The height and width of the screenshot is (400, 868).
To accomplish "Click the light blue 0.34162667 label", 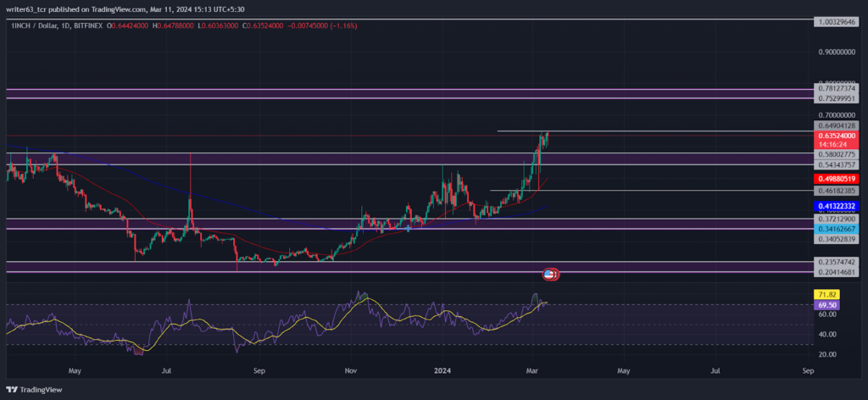I will 837,229.
